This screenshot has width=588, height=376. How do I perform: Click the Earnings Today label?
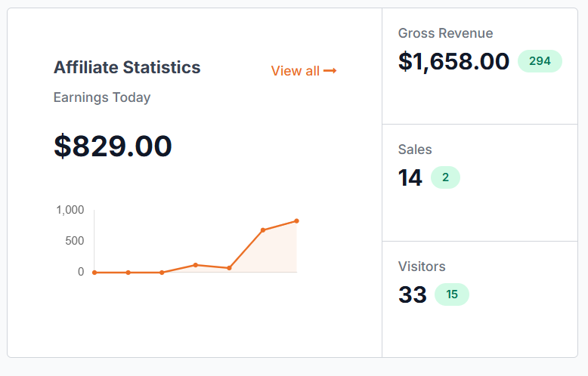(x=102, y=97)
